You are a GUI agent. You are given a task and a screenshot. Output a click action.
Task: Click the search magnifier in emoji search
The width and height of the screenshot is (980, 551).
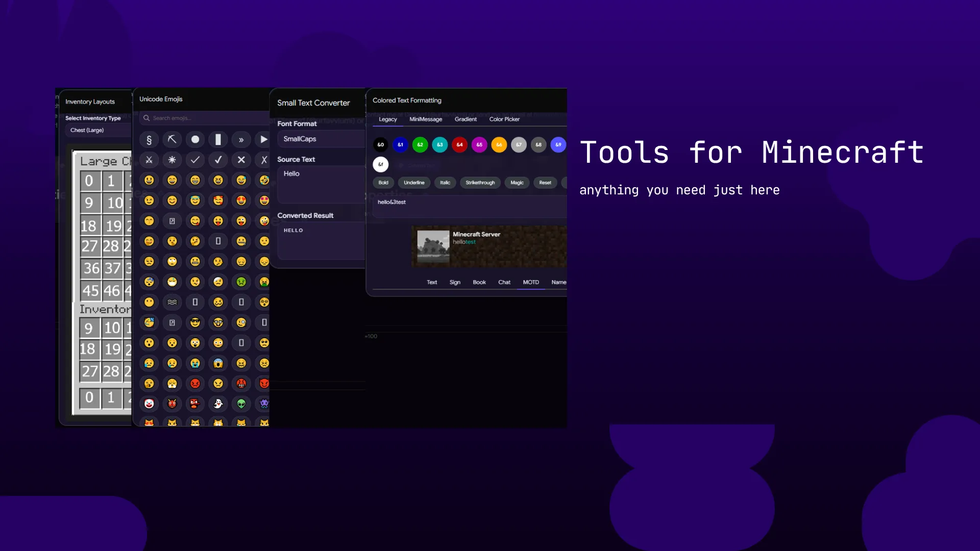pos(146,118)
